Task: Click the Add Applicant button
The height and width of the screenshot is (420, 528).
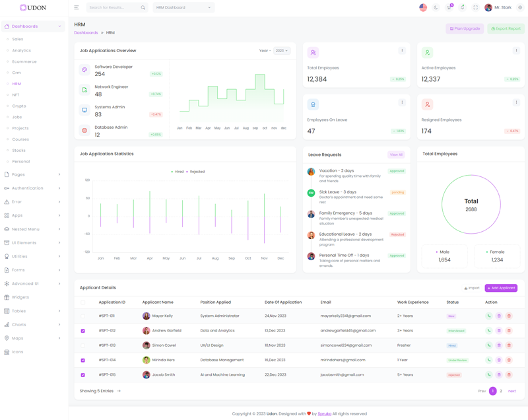Action: (501, 288)
